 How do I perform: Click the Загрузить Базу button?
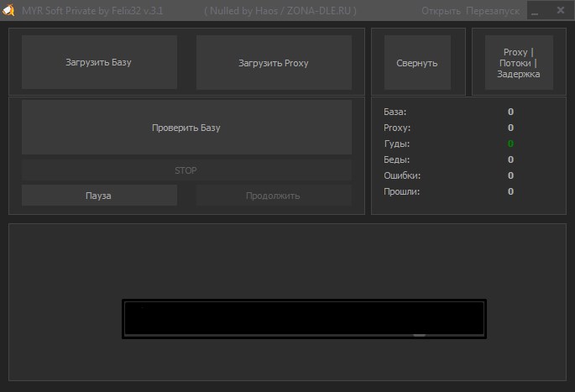tap(99, 62)
